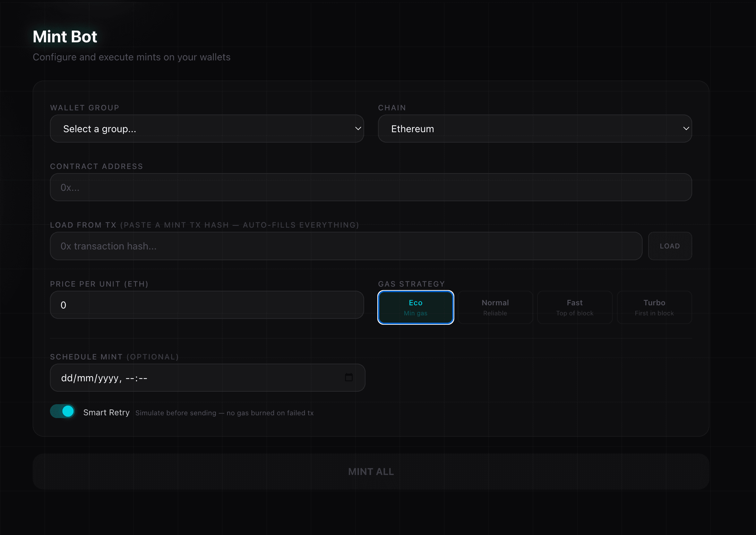
Task: Disable the Smart Retry toggle
Action: [62, 411]
